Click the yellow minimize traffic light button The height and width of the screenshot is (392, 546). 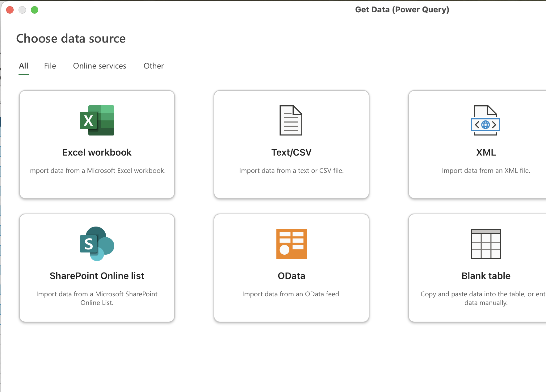[22, 10]
